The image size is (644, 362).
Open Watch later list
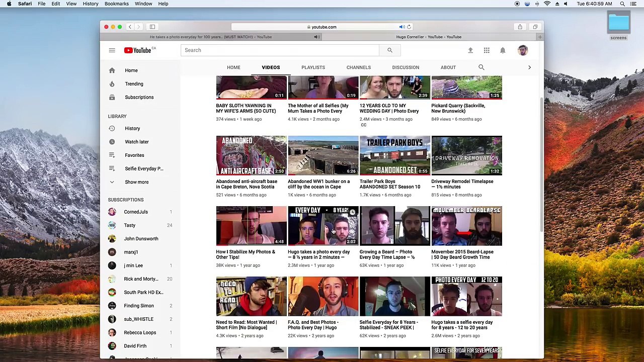point(136,142)
